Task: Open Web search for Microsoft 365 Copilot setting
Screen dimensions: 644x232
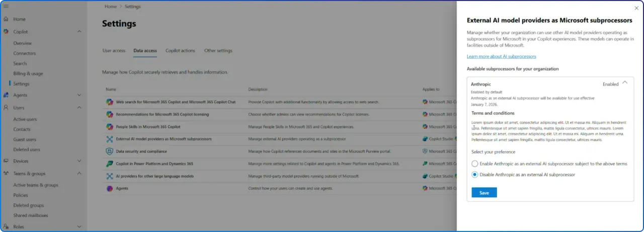Action: 176,102
